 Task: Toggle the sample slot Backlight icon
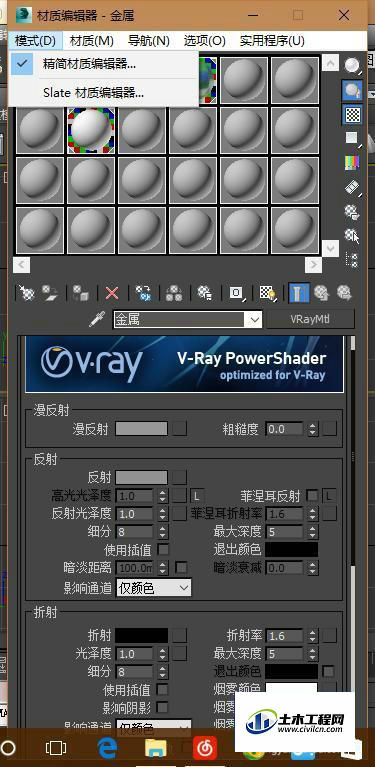coord(352,90)
